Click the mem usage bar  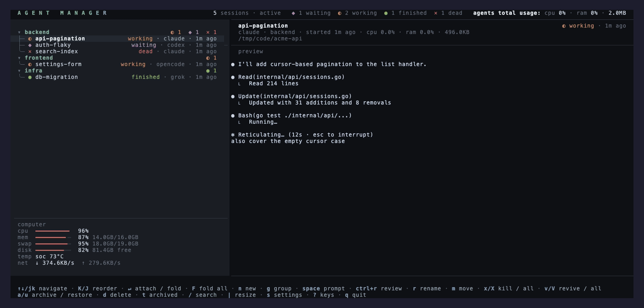53,237
